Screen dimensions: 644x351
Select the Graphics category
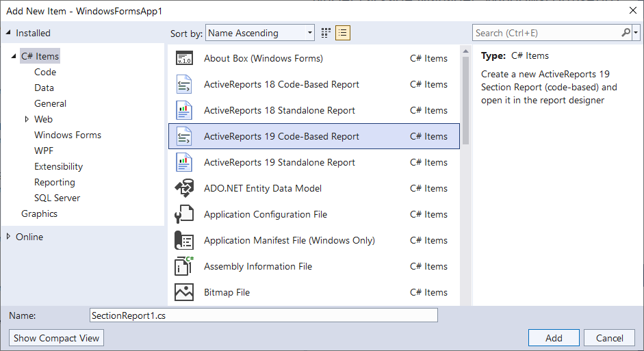[x=40, y=213]
